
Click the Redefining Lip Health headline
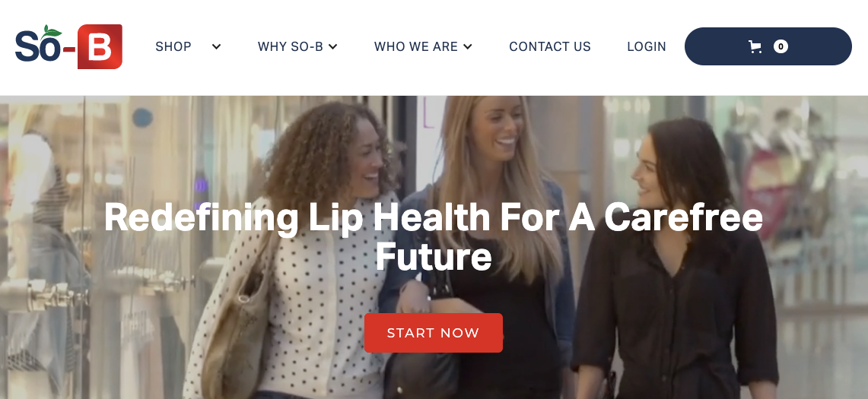[x=434, y=237]
